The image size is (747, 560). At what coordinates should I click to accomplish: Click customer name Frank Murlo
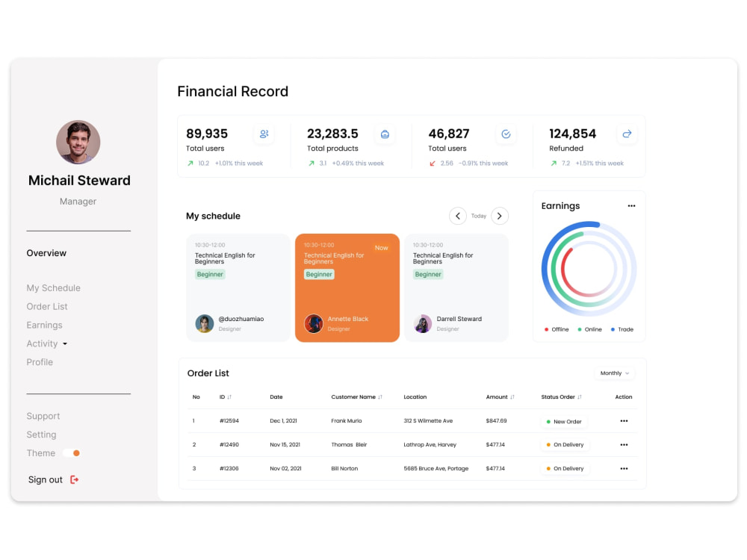pyautogui.click(x=347, y=421)
